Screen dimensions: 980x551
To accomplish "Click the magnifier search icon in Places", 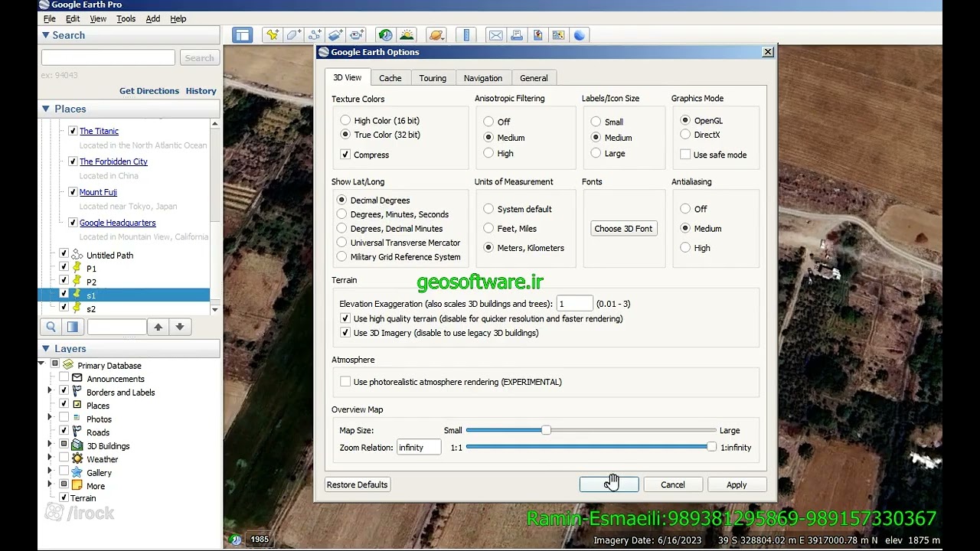I will click(x=51, y=327).
